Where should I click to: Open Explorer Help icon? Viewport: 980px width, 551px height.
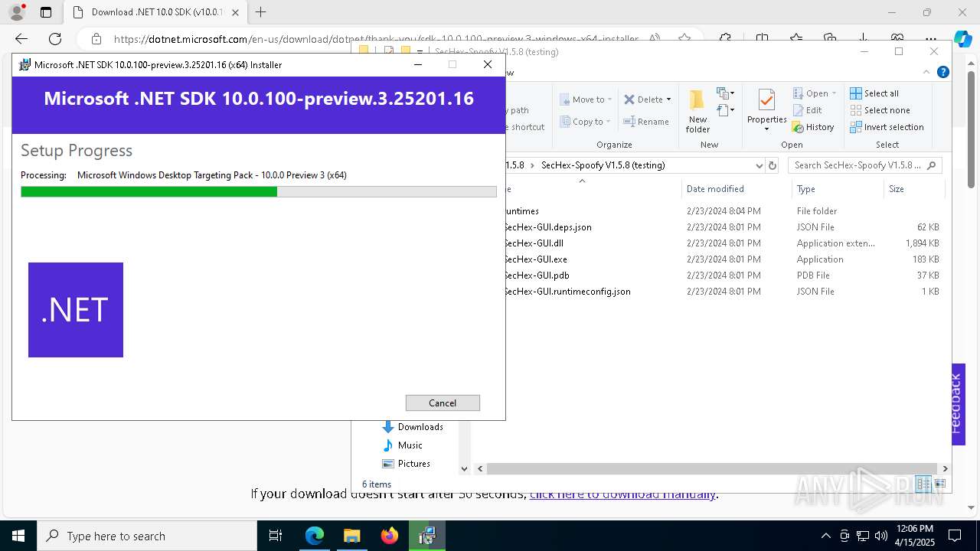[x=943, y=72]
